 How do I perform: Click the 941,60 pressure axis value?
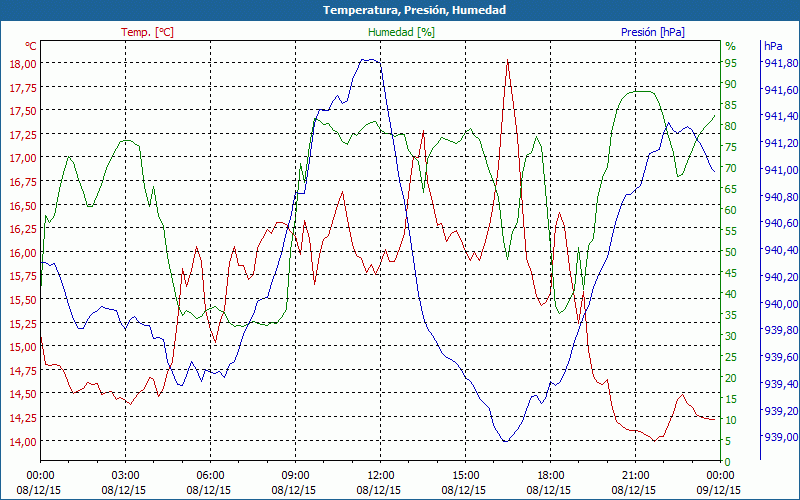point(780,90)
